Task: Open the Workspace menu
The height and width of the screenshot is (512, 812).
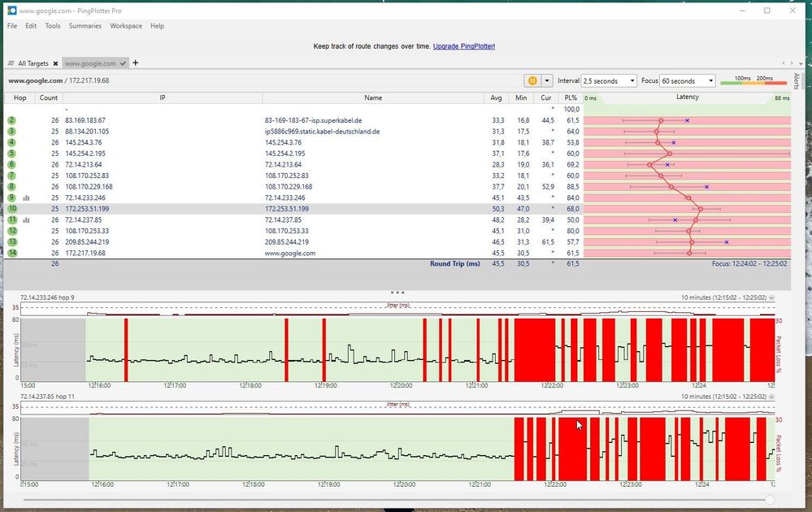Action: (126, 26)
